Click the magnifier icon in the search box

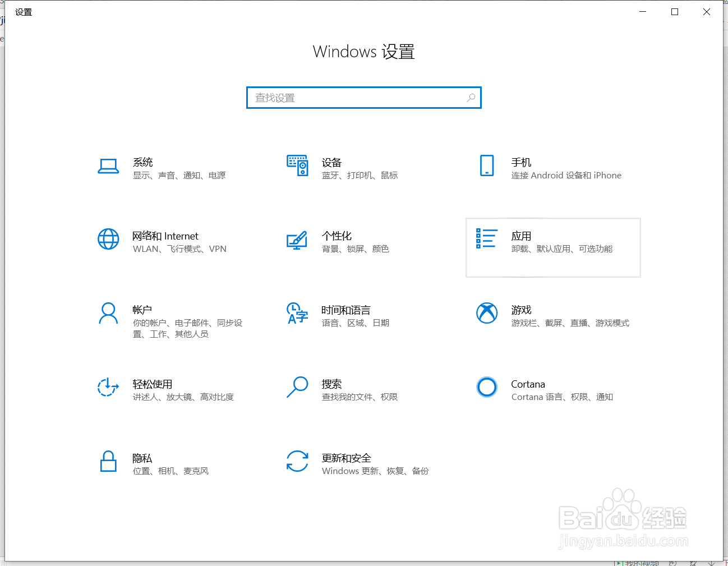[x=471, y=98]
